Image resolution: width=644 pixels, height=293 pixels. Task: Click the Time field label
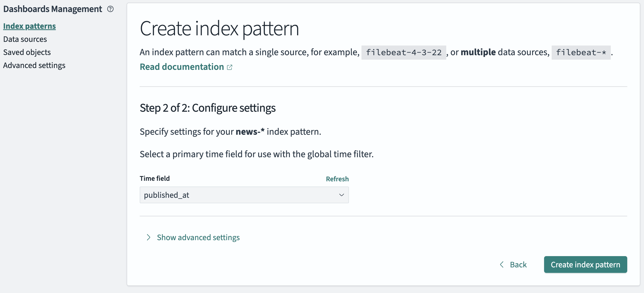tap(155, 178)
